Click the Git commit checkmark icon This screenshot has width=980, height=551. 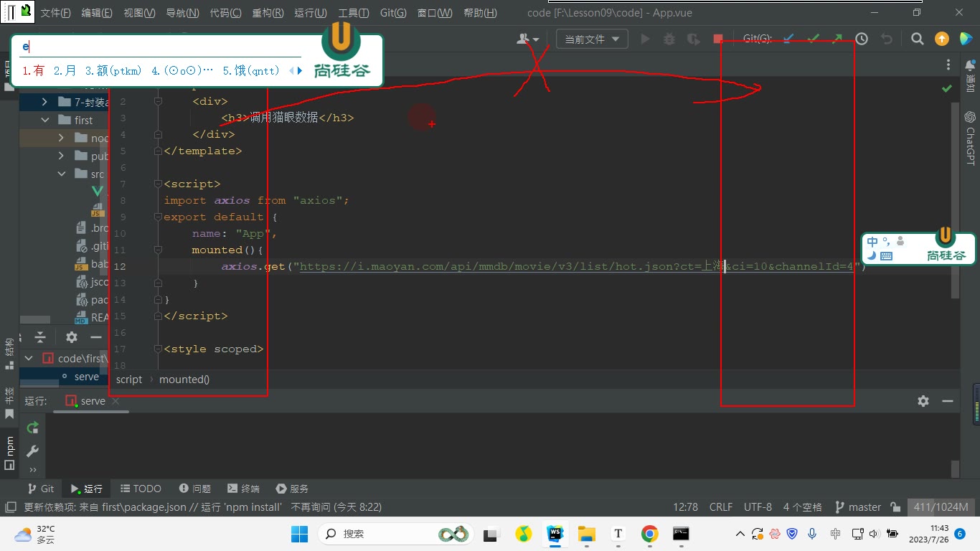813,39
